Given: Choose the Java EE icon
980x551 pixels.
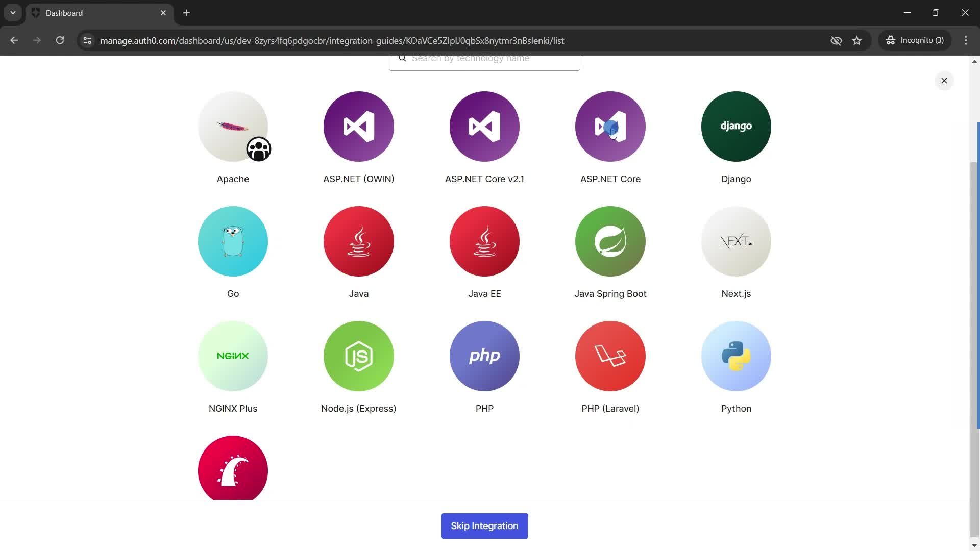Looking at the screenshot, I should point(484,241).
